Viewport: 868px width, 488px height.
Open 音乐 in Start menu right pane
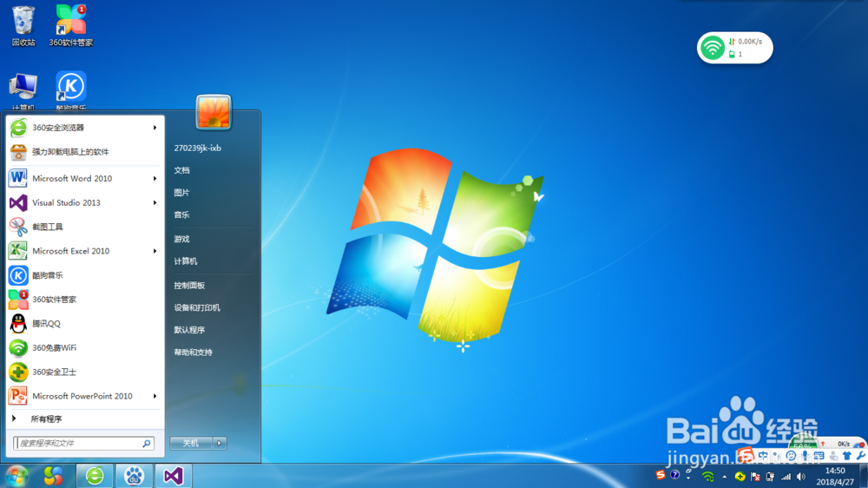(182, 214)
